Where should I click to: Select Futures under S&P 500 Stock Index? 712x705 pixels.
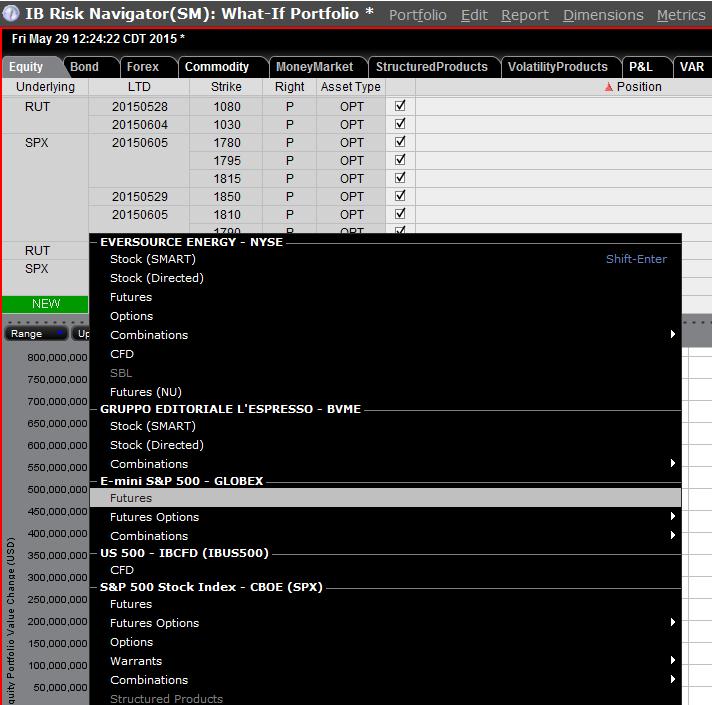(385, 604)
